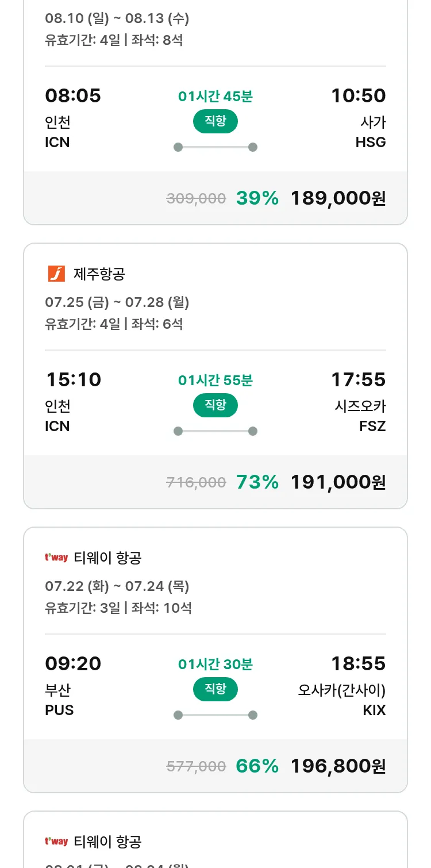Click the 시즈오카 FSZ arrival airport
The width and height of the screenshot is (431, 868).
point(360,416)
